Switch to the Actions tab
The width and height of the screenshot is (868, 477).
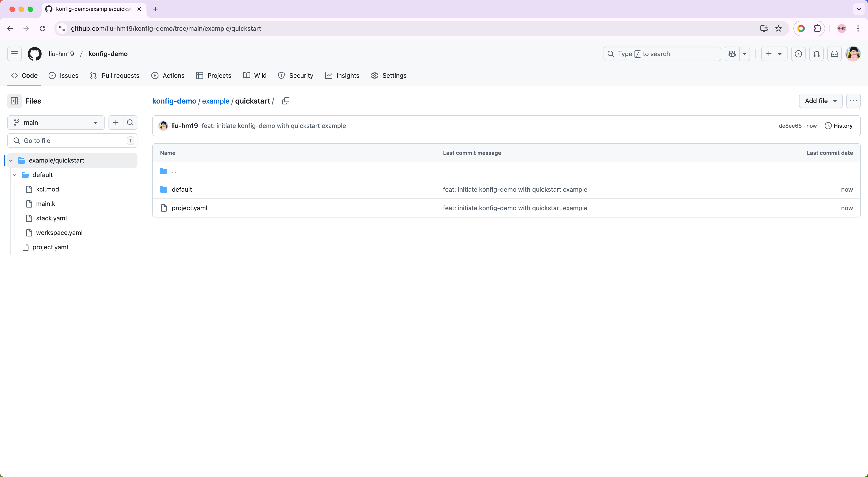click(x=168, y=76)
